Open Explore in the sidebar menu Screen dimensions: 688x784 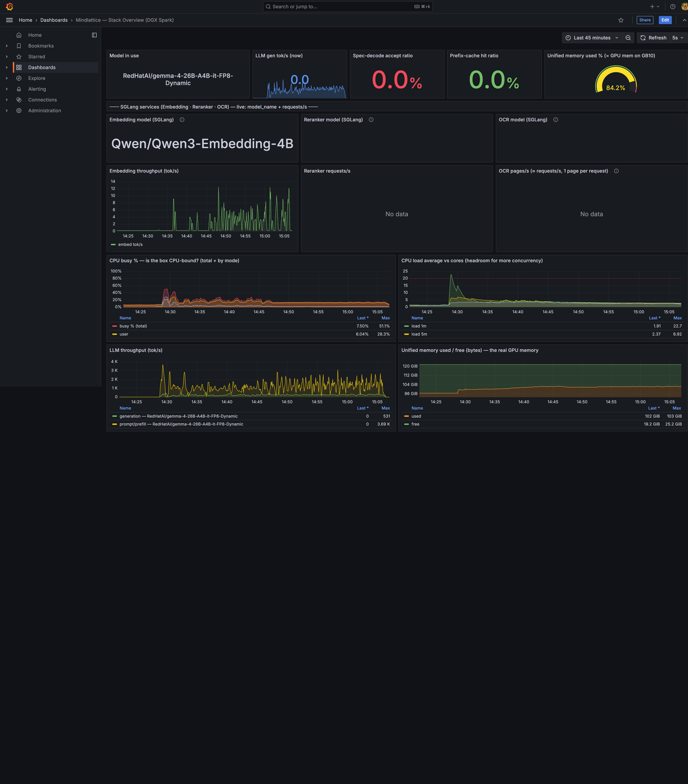[37, 78]
